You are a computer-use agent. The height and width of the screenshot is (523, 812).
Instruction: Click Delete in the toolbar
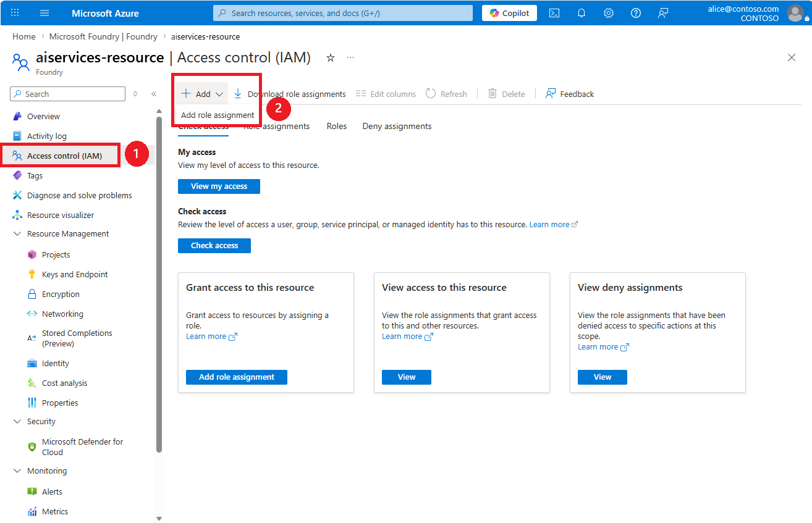point(506,94)
